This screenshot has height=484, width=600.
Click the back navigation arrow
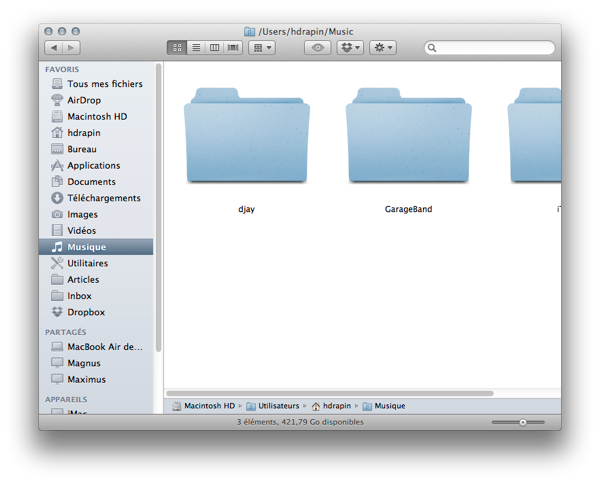click(52, 47)
